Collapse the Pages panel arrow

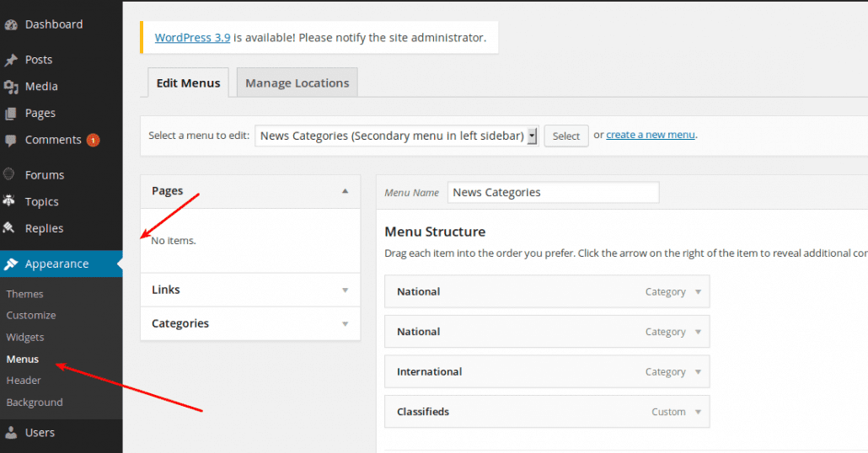pos(345,191)
